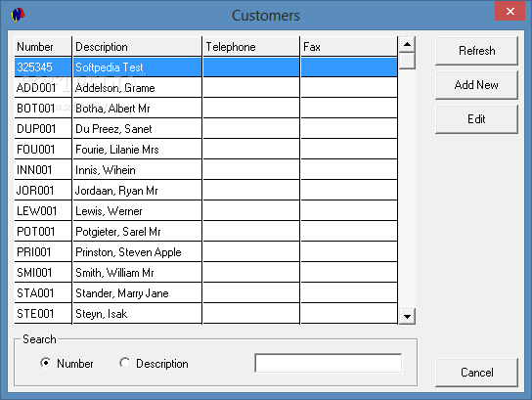Select customer DUP001
The width and height of the screenshot is (532, 400).
click(x=43, y=129)
